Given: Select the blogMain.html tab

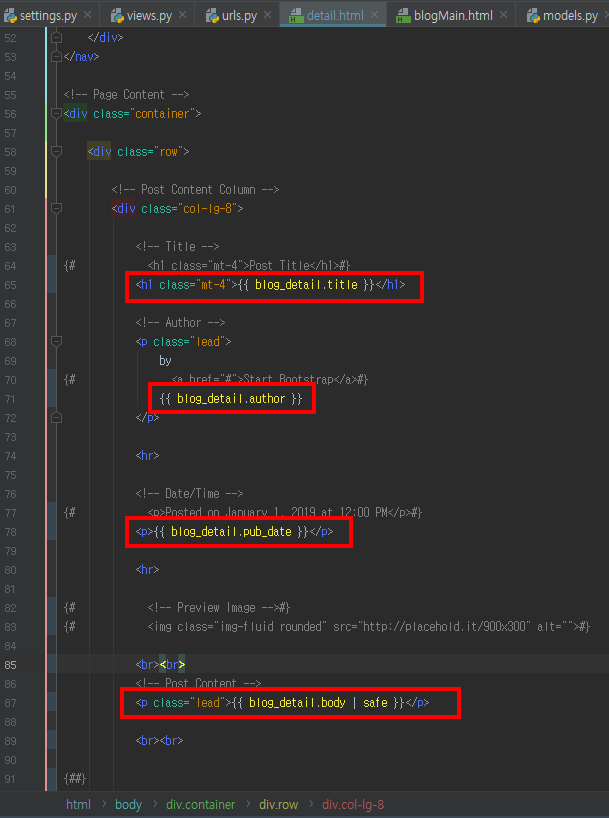Looking at the screenshot, I should point(453,16).
